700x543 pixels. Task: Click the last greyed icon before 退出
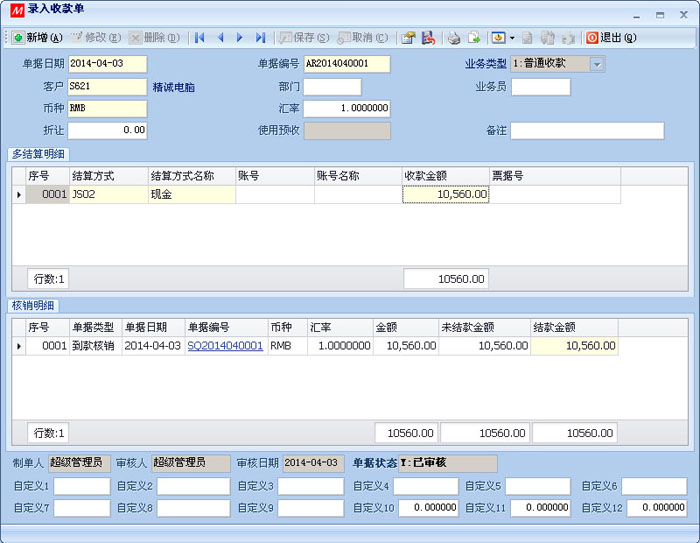[x=568, y=38]
